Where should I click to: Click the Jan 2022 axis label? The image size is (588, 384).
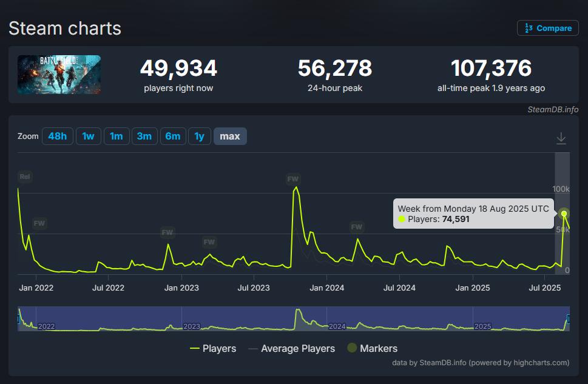point(36,288)
